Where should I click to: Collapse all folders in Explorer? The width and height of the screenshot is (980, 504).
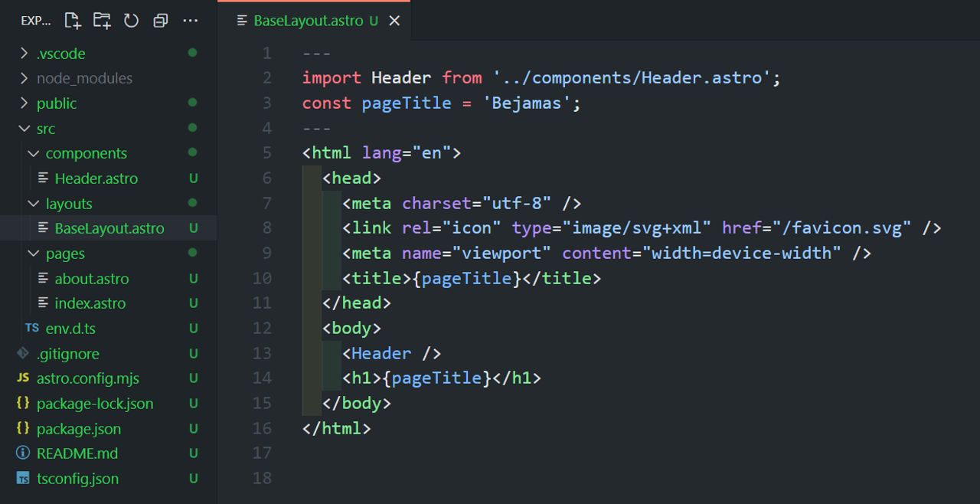[160, 21]
